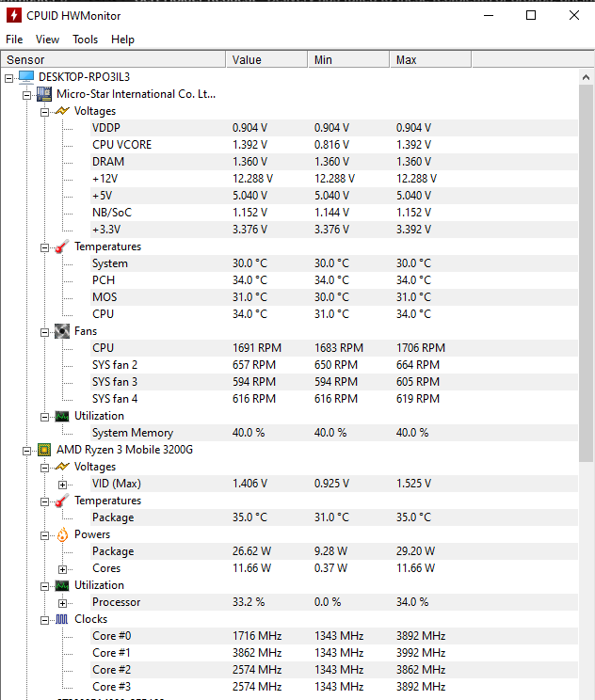The width and height of the screenshot is (595, 700).
Task: Select the DRAM voltage row
Action: point(334,162)
